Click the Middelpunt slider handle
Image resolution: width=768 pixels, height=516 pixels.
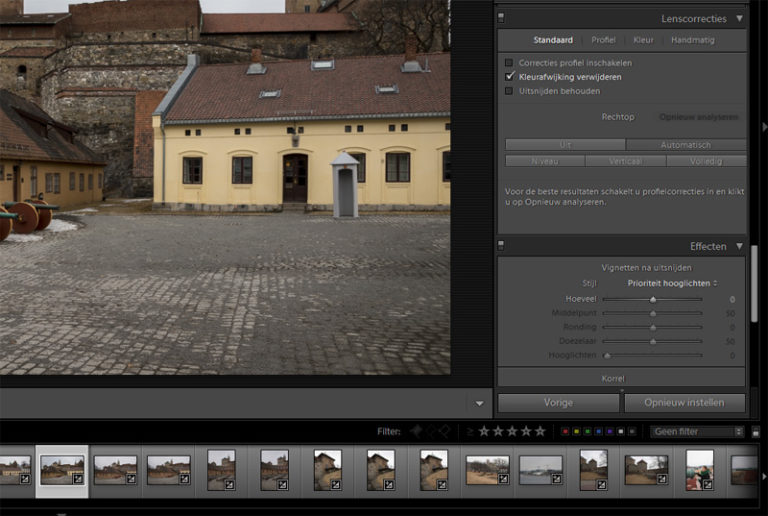click(x=653, y=313)
